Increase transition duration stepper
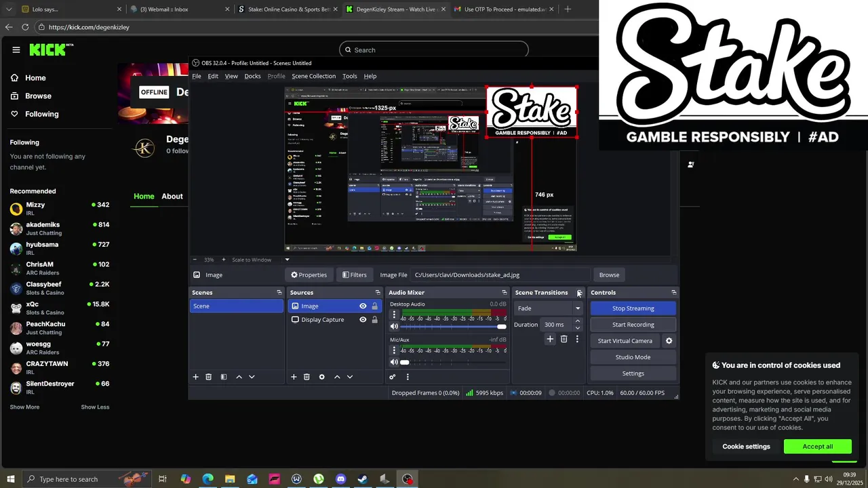Image resolution: width=868 pixels, height=488 pixels. pos(578,322)
